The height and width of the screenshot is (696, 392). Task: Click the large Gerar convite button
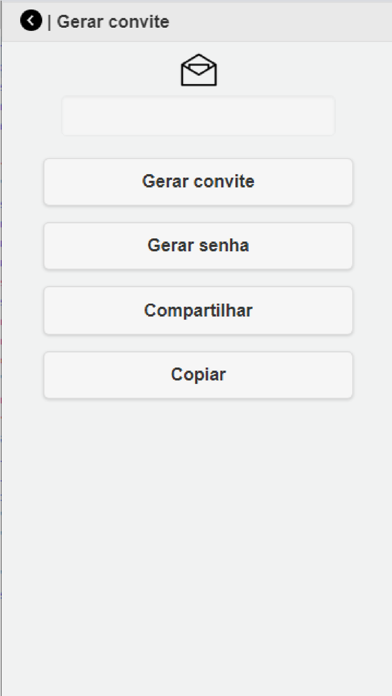point(198,182)
